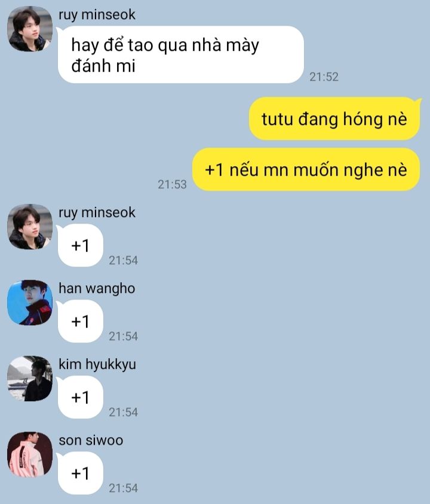Click the 21:54 timestamp under son siwoo

pyautogui.click(x=123, y=488)
